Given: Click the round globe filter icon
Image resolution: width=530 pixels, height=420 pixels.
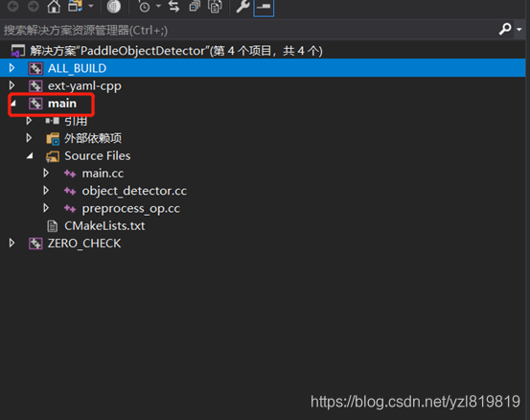Looking at the screenshot, I should point(113,7).
